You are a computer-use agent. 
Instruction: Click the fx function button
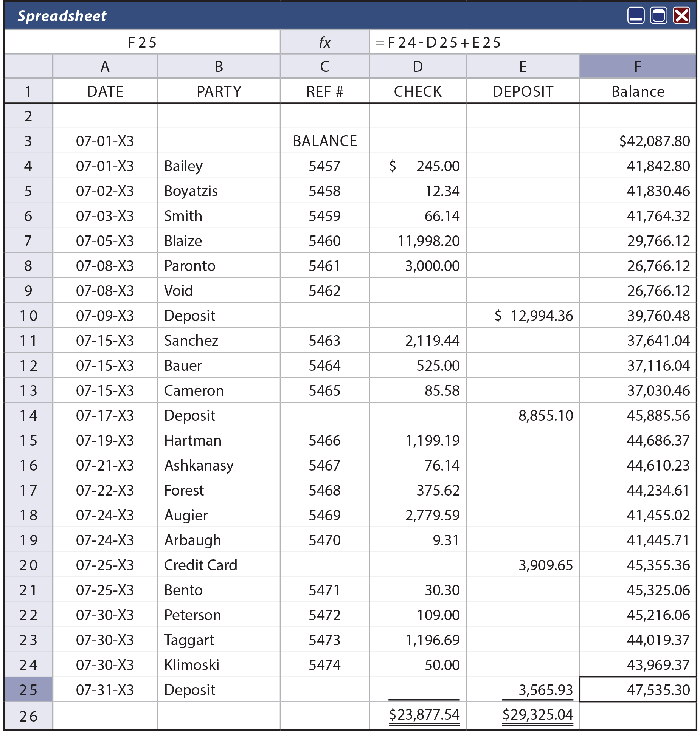(x=325, y=42)
